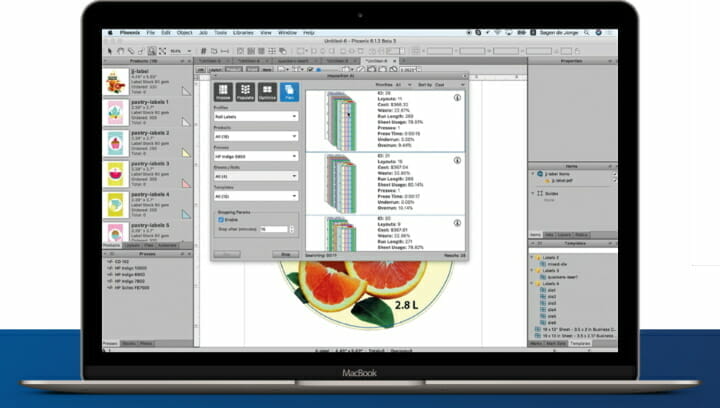Image resolution: width=720 pixels, height=408 pixels.
Task: Open the Job menu
Action: tap(203, 33)
